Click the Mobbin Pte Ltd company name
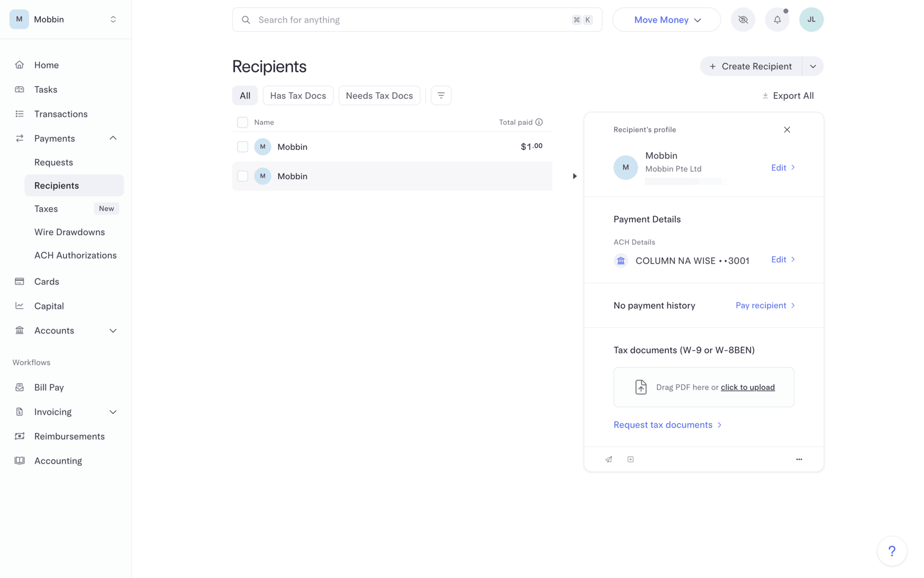The width and height of the screenshot is (924, 578). pyautogui.click(x=673, y=169)
